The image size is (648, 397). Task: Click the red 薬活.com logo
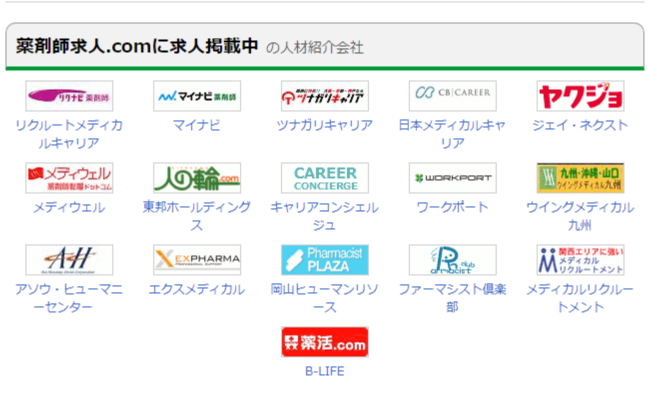coord(325,342)
